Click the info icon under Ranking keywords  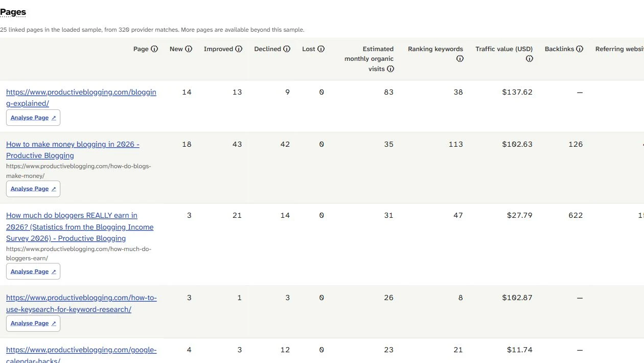pyautogui.click(x=460, y=59)
